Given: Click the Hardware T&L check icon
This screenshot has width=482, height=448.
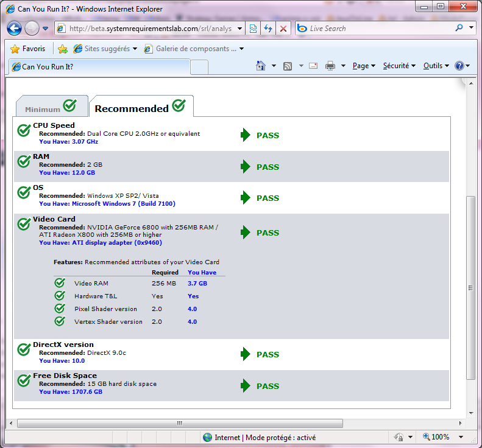Looking at the screenshot, I should 60,295.
